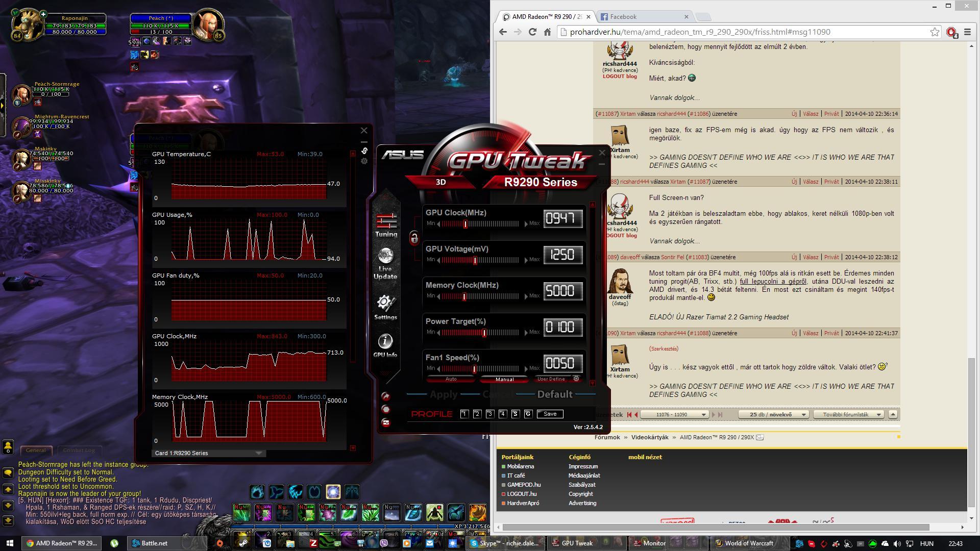980x551 pixels.
Task: Toggle the GPU clock-voltage link lock
Action: pos(414,238)
